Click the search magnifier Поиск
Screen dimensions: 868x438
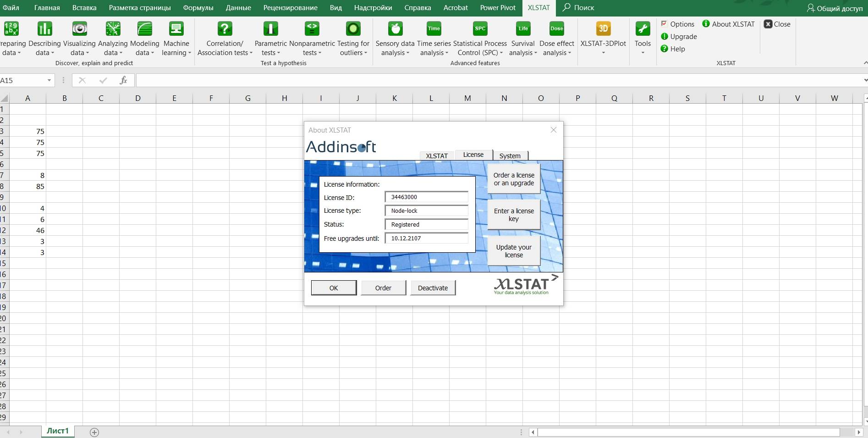click(x=578, y=8)
